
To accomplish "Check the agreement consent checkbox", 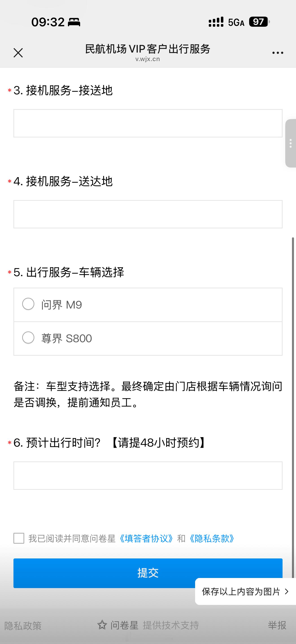I will point(19,538).
